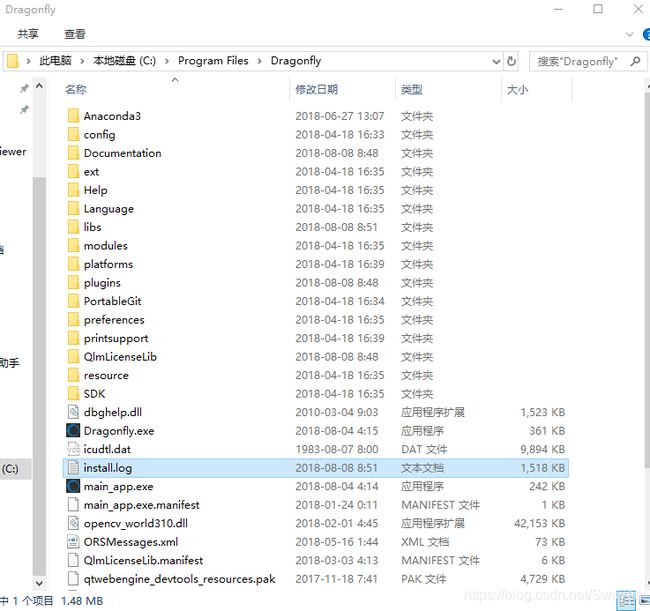This screenshot has height=611, width=650.
Task: Navigate to 此电脑 in the breadcrumb
Action: [x=56, y=61]
